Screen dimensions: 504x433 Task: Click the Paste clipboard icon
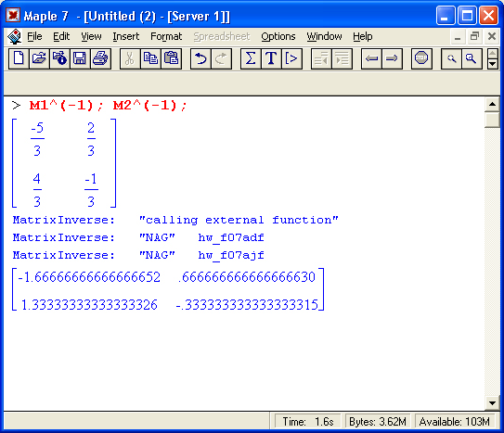[x=172, y=58]
